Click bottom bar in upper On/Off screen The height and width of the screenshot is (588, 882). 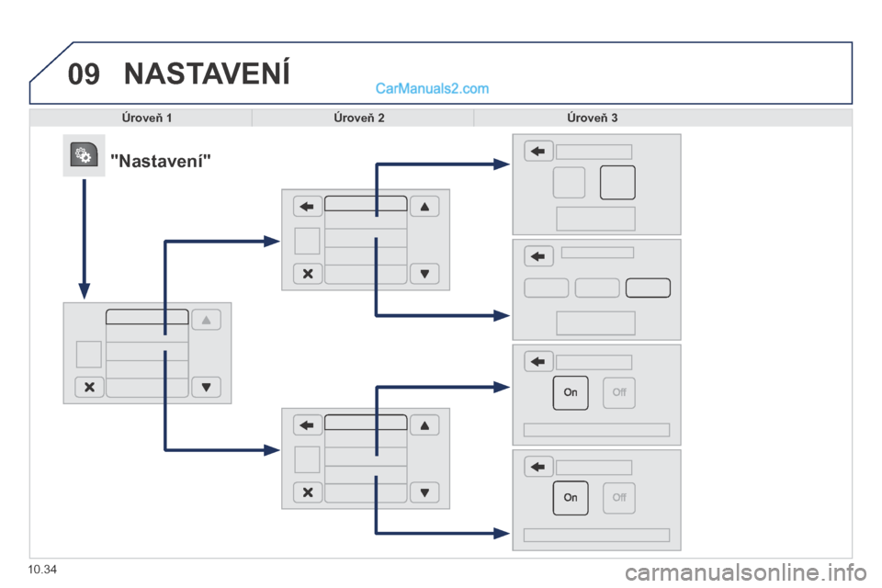(x=597, y=430)
